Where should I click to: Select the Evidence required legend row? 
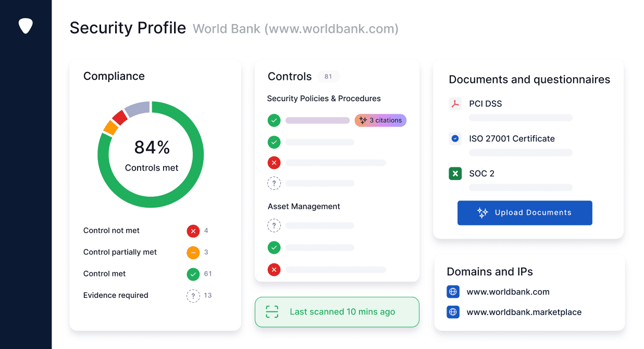click(116, 295)
